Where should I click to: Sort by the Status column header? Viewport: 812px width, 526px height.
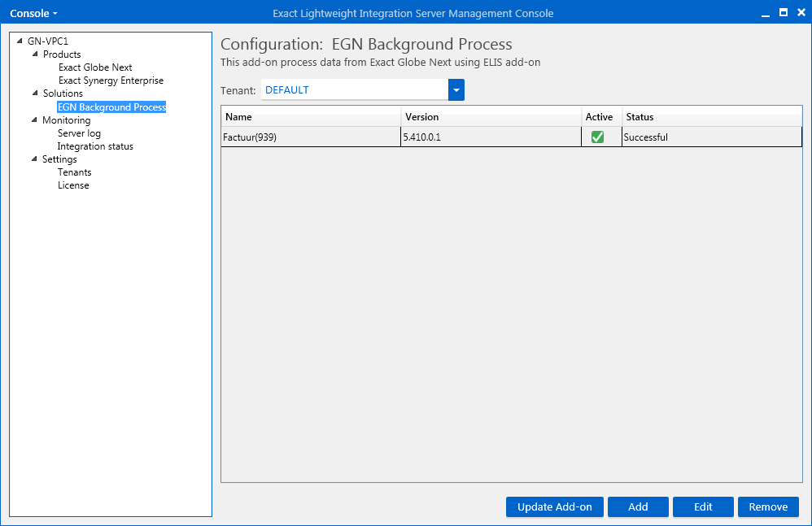tap(712, 117)
